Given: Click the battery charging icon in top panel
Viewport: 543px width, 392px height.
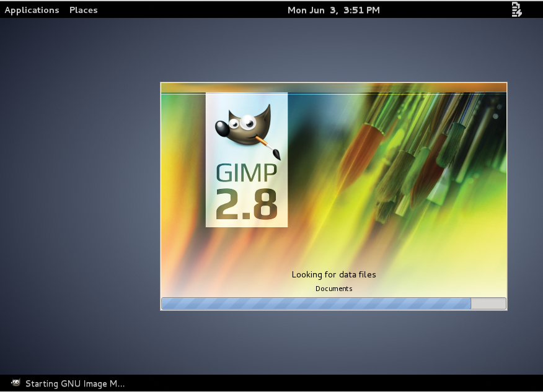Looking at the screenshot, I should click(x=516, y=9).
